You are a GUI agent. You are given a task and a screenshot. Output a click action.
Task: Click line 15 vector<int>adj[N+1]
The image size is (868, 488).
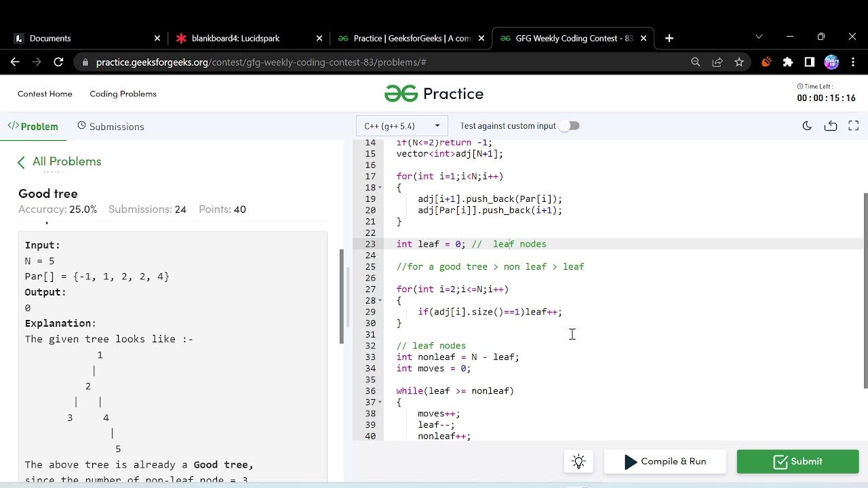(x=450, y=154)
